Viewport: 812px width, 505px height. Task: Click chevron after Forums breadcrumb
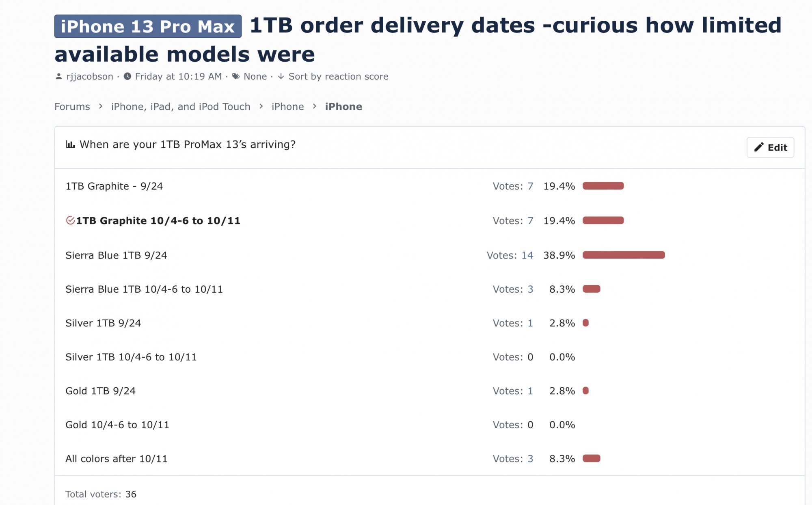pyautogui.click(x=101, y=106)
